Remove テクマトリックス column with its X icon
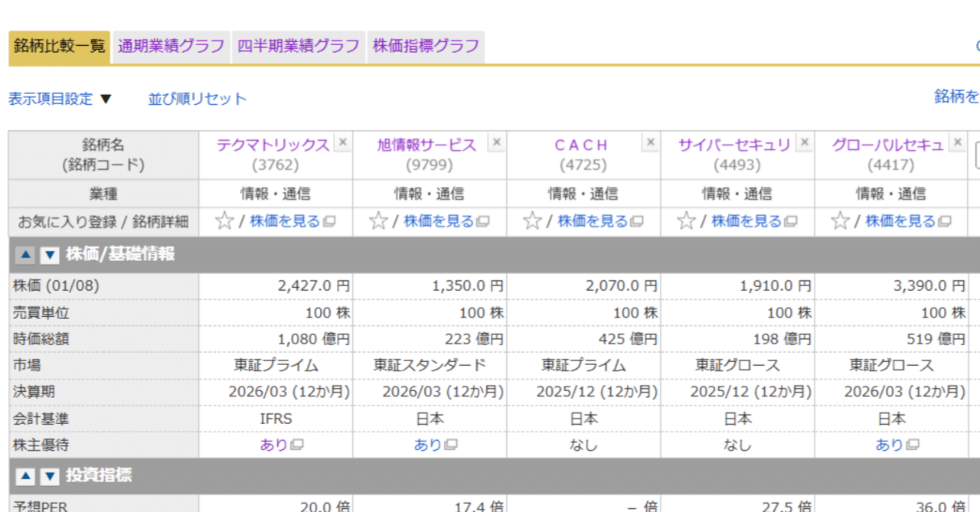This screenshot has height=512, width=980. coord(342,142)
